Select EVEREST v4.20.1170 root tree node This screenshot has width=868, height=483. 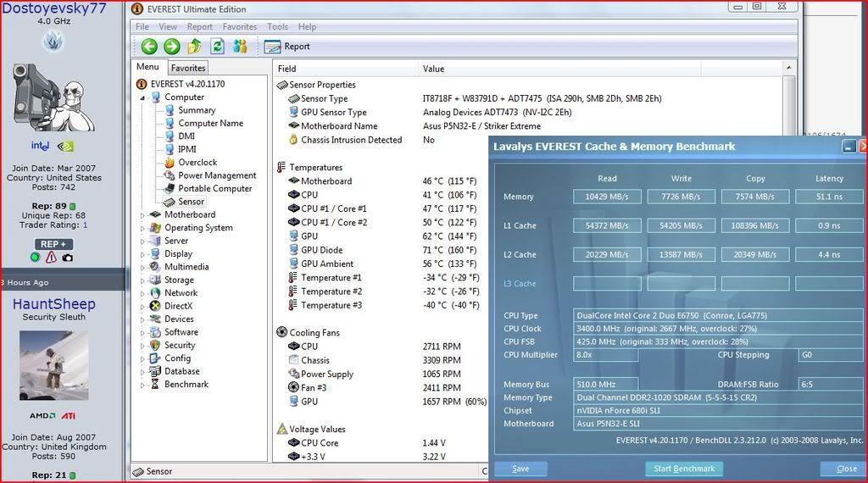pyautogui.click(x=187, y=84)
